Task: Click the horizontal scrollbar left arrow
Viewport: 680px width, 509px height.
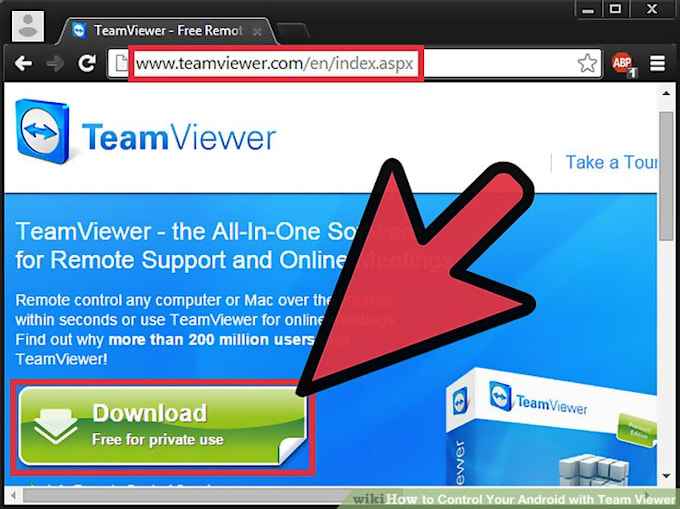Action: click(13, 495)
